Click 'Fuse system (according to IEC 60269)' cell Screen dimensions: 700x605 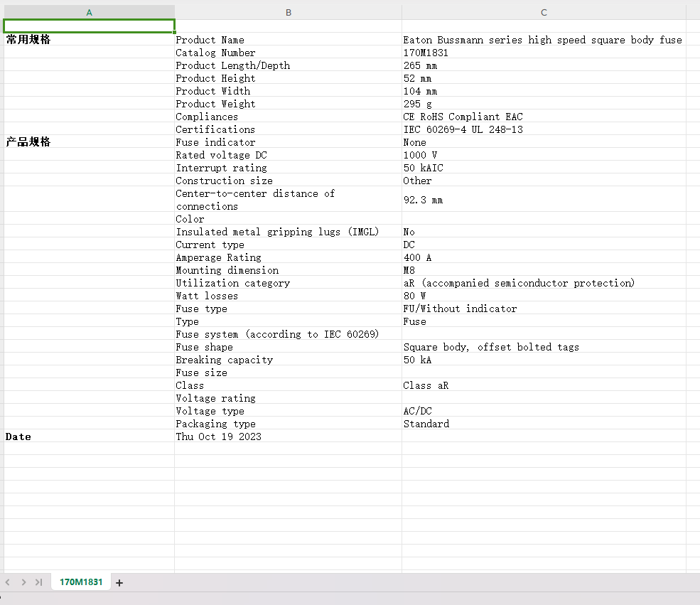289,334
